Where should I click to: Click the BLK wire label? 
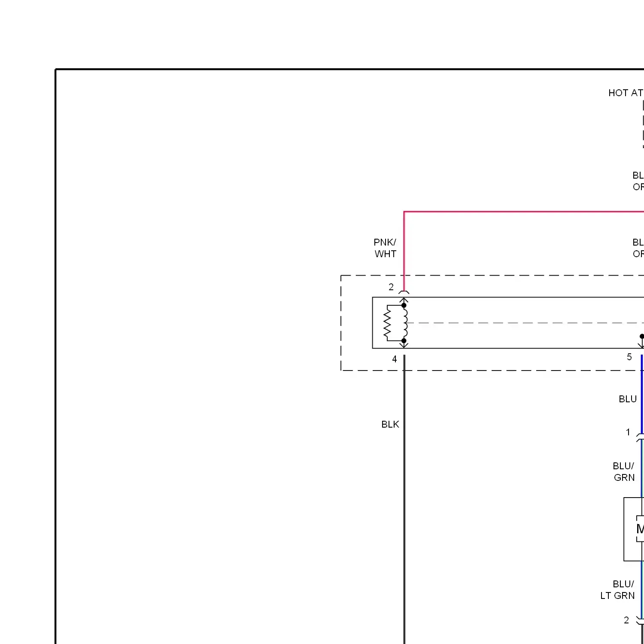click(x=390, y=424)
